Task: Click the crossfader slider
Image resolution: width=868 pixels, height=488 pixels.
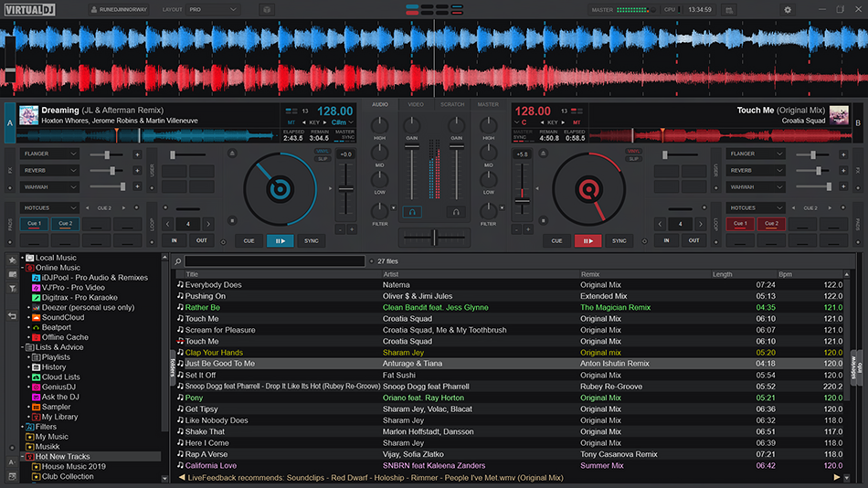Action: click(x=434, y=238)
